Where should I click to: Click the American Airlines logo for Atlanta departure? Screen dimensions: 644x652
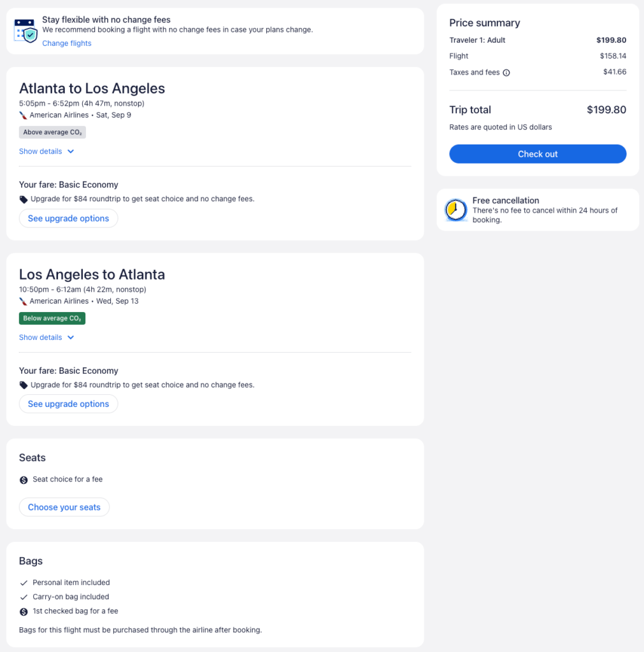coord(24,115)
